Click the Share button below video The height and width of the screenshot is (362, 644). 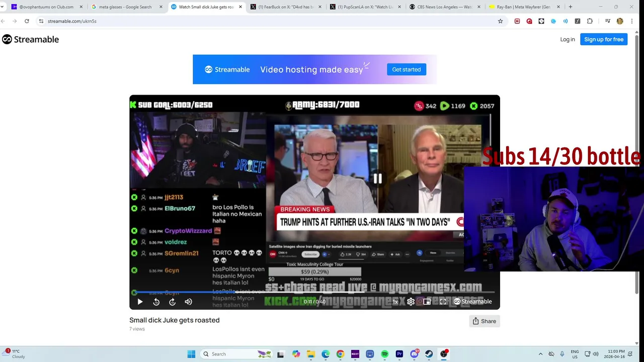pyautogui.click(x=484, y=321)
